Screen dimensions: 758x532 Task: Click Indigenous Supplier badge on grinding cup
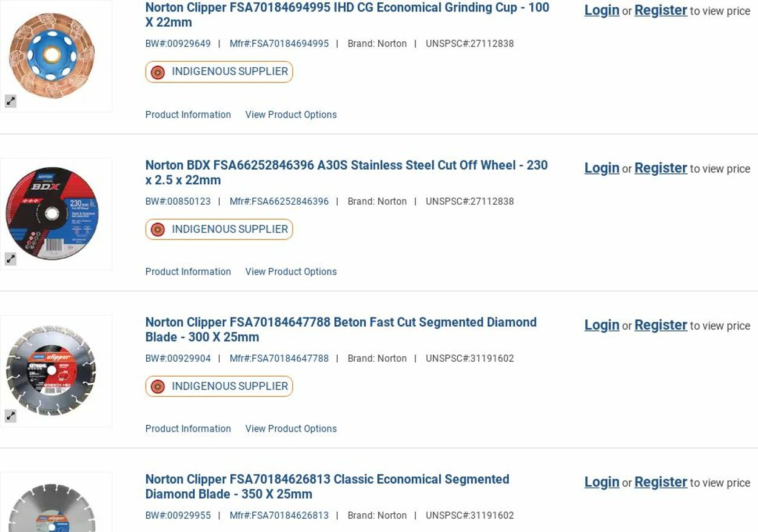[x=219, y=71]
